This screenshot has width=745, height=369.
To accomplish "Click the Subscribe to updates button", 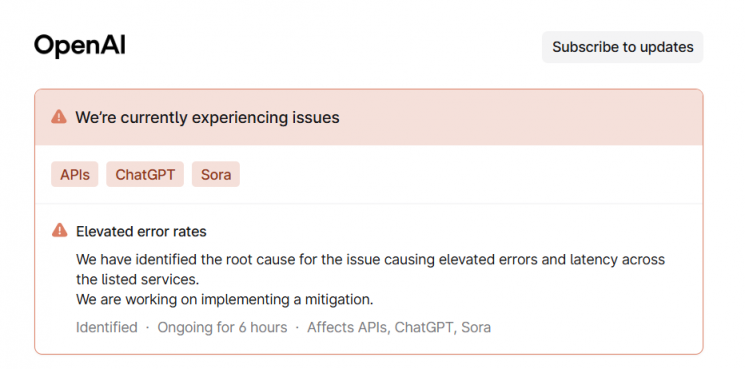I will (x=622, y=47).
